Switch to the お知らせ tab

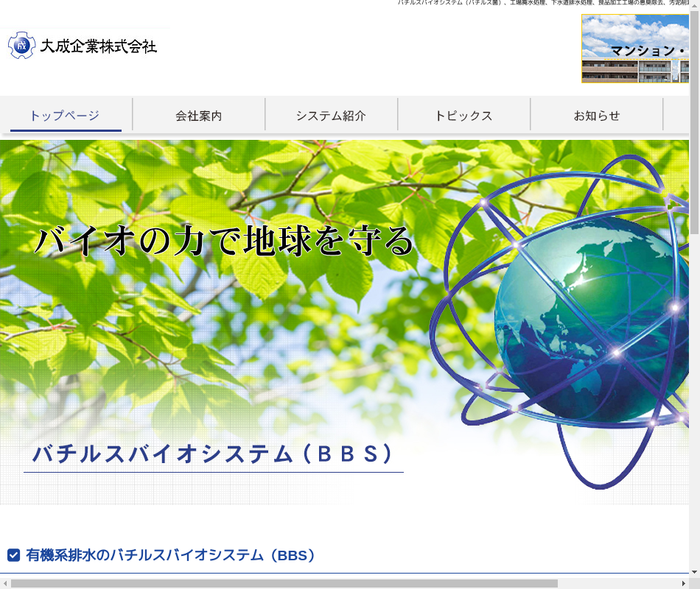pos(596,116)
